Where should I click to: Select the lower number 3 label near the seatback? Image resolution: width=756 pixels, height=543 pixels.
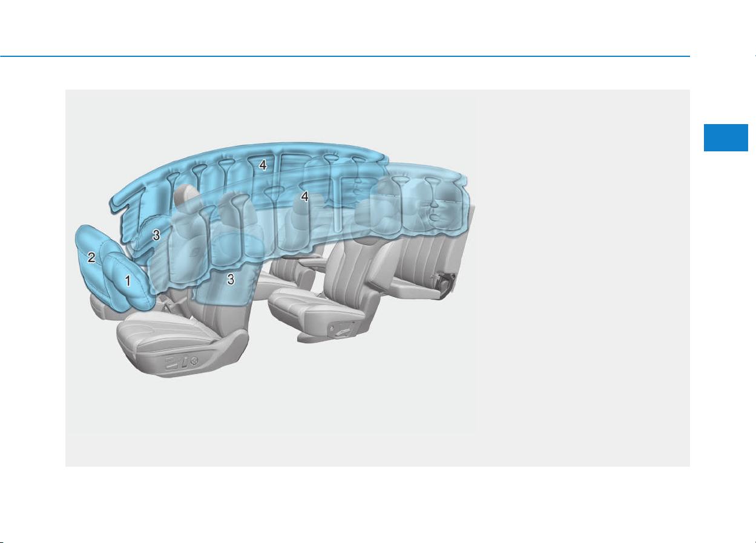pyautogui.click(x=230, y=279)
